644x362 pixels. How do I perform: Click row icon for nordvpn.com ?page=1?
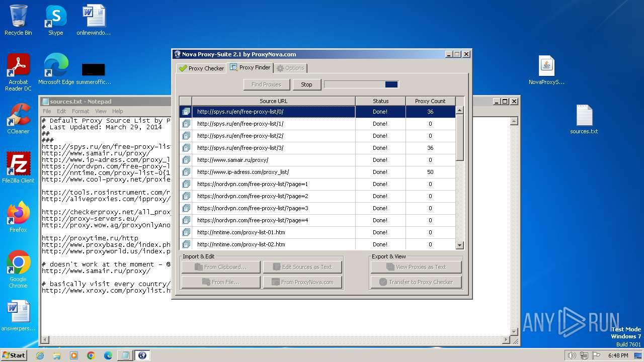[186, 184]
